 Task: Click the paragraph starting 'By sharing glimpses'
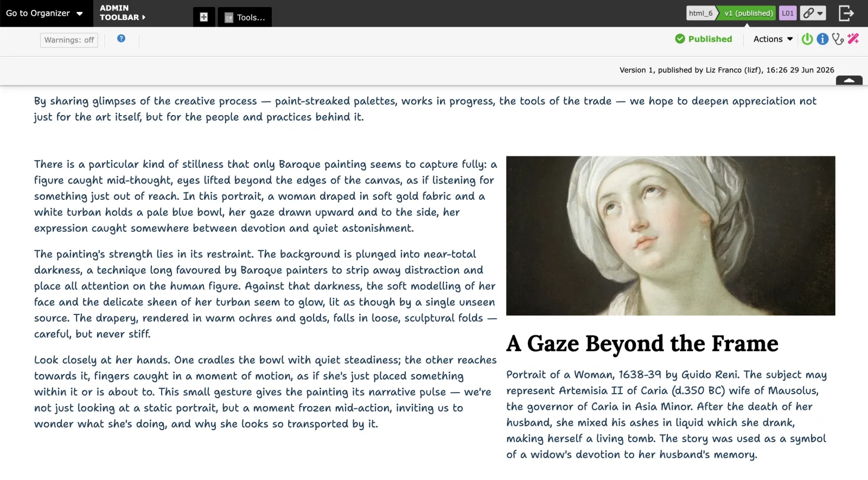click(425, 109)
